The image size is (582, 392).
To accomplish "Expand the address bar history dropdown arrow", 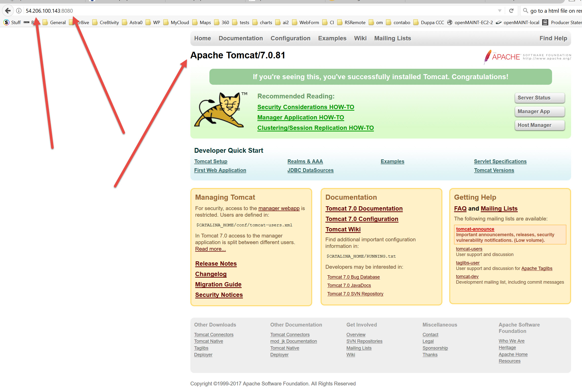I will pos(500,11).
